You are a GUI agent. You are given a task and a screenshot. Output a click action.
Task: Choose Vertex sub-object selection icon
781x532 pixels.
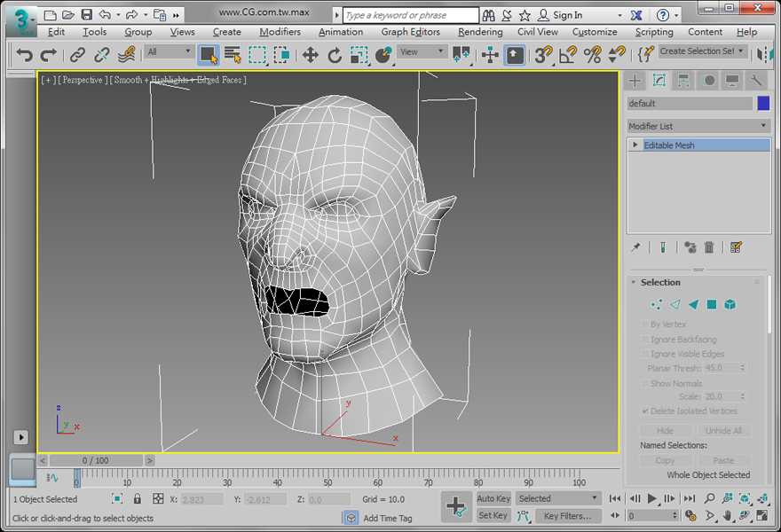click(x=657, y=304)
